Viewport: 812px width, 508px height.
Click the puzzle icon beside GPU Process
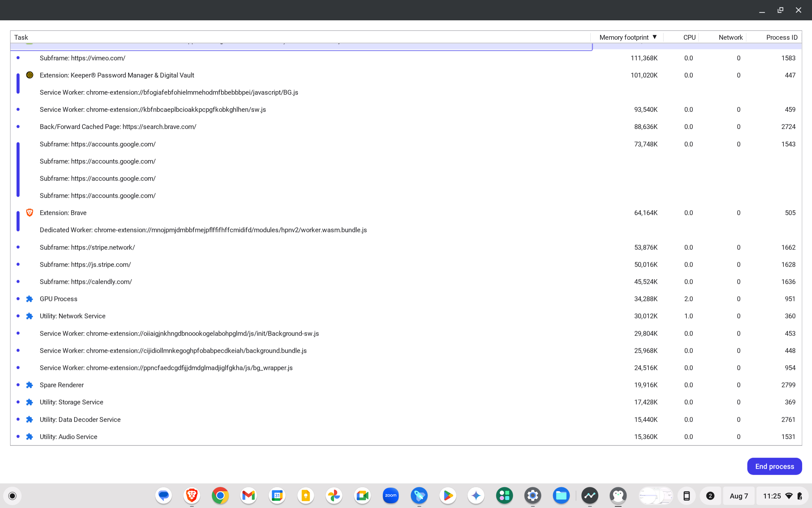[x=29, y=299]
